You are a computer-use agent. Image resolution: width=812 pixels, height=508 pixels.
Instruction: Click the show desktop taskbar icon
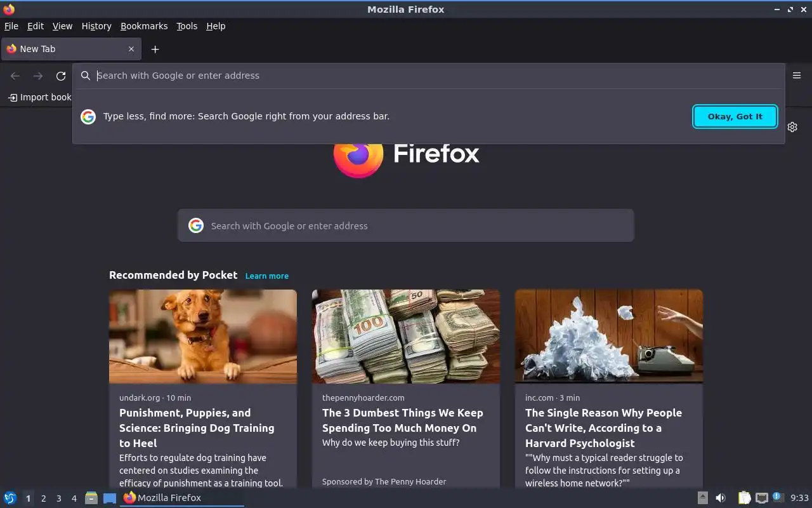point(110,498)
